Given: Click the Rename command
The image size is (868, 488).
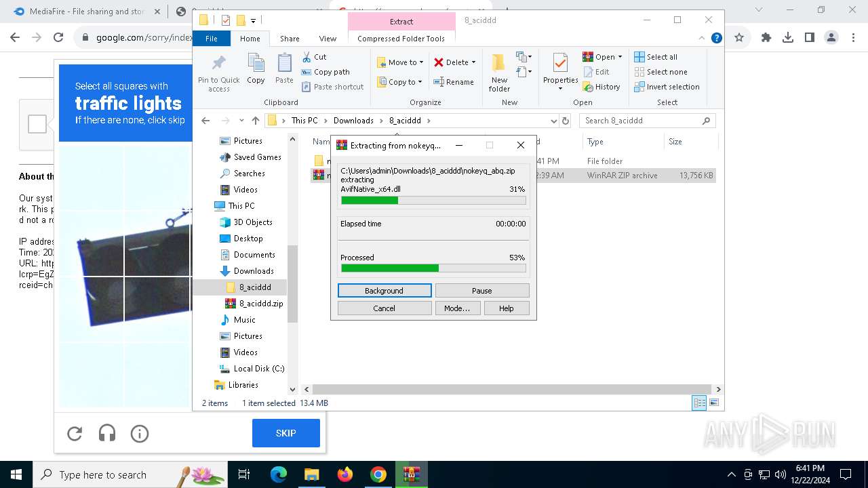Looking at the screenshot, I should click(454, 82).
